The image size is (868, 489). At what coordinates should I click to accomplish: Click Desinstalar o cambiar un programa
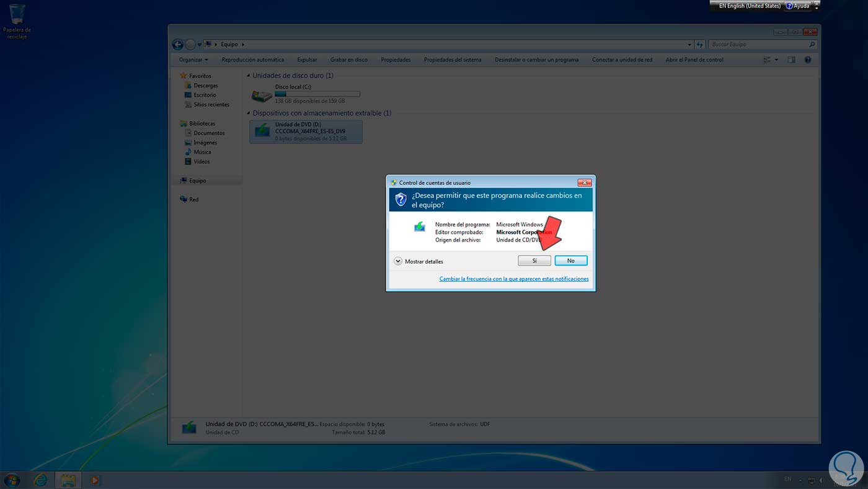click(x=537, y=60)
